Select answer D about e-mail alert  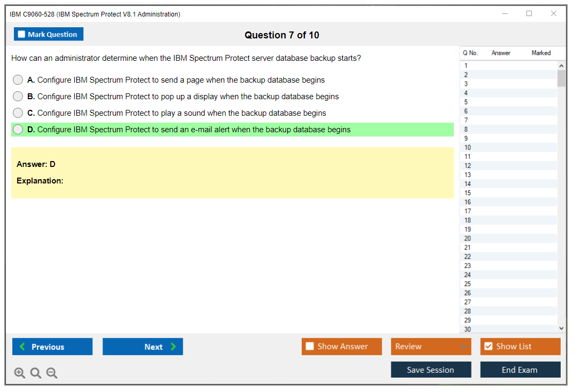pos(18,130)
